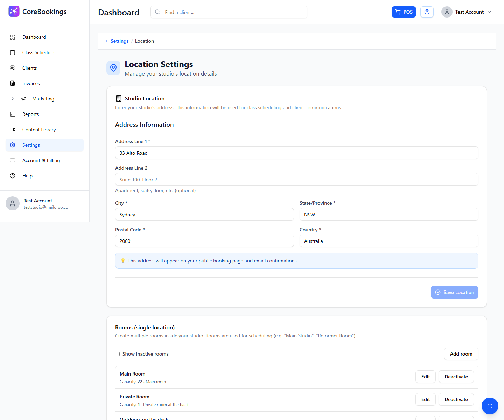This screenshot has height=420, width=504.
Task: Click teststudio@maildrop.cc email text
Action: click(46, 207)
